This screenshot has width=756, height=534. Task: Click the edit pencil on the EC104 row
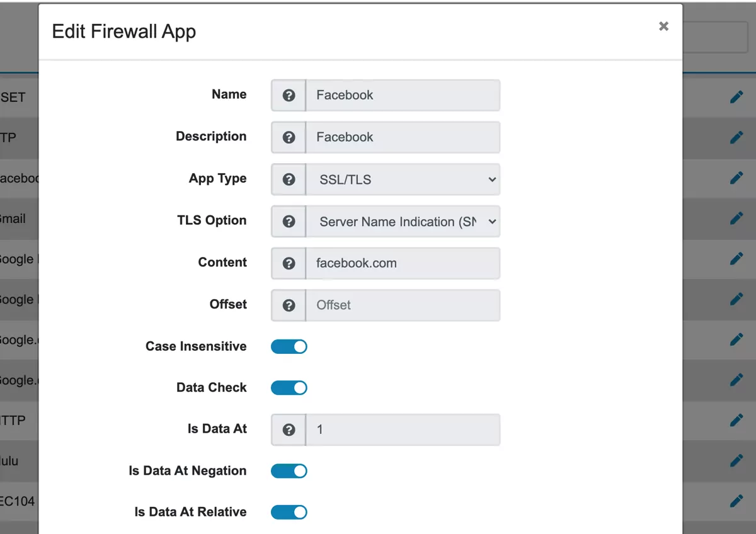(737, 502)
